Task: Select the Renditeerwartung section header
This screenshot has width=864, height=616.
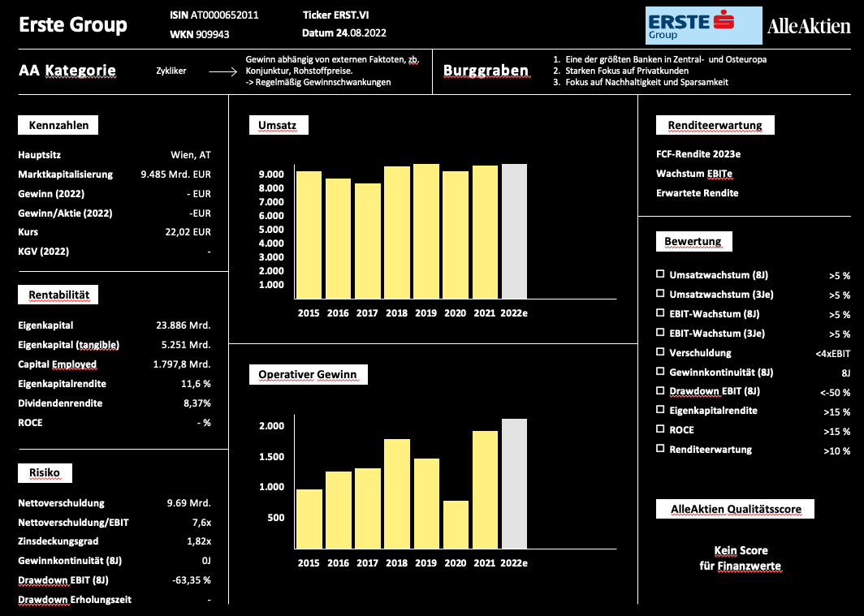Action: 715,125
